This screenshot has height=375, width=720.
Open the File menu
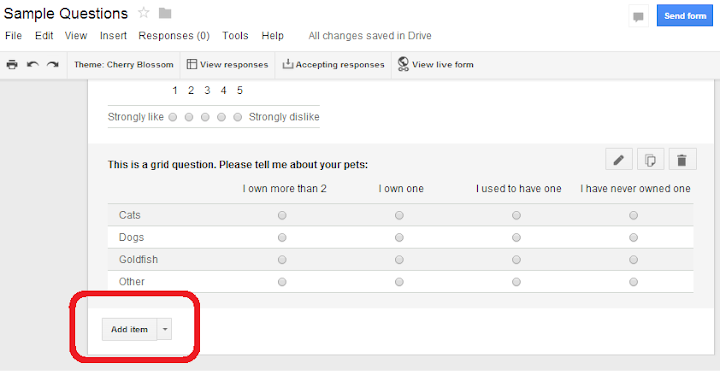[13, 36]
